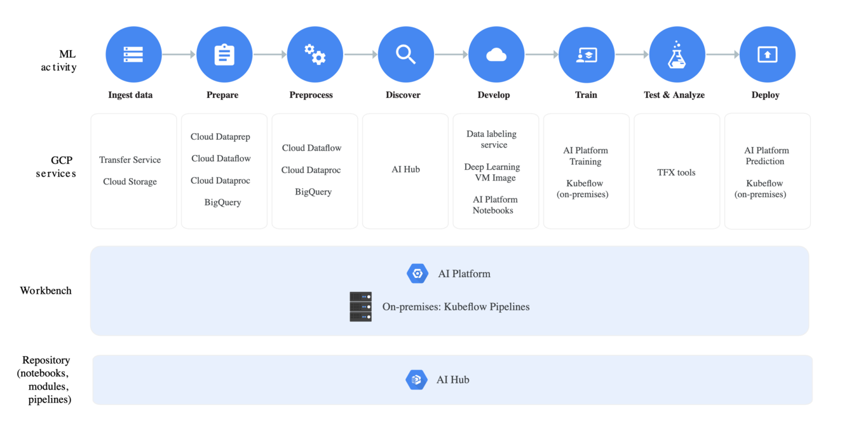
Task: Click the 'Preprocess' label
Action: click(x=311, y=95)
